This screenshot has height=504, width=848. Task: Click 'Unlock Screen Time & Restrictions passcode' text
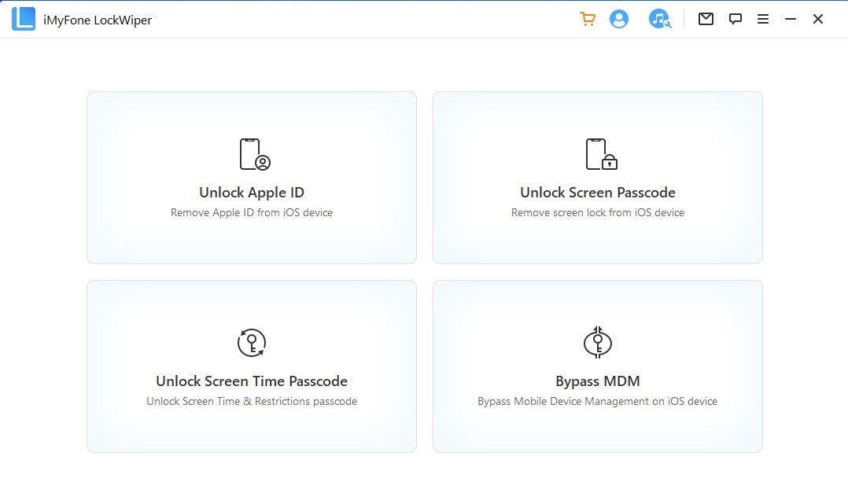coord(252,401)
